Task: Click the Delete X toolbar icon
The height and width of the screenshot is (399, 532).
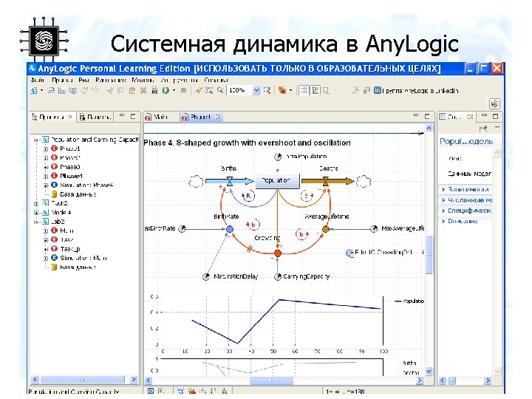Action: click(x=143, y=91)
